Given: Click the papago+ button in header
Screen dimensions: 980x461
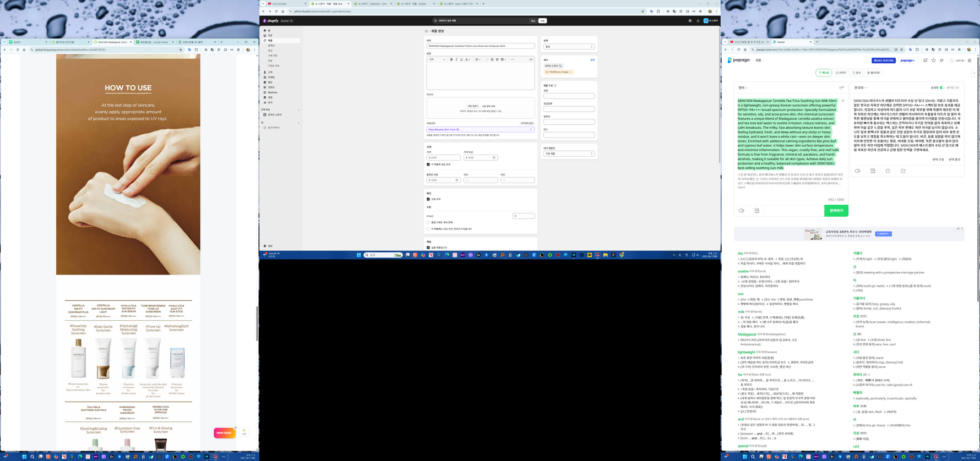Looking at the screenshot, I should click(907, 61).
